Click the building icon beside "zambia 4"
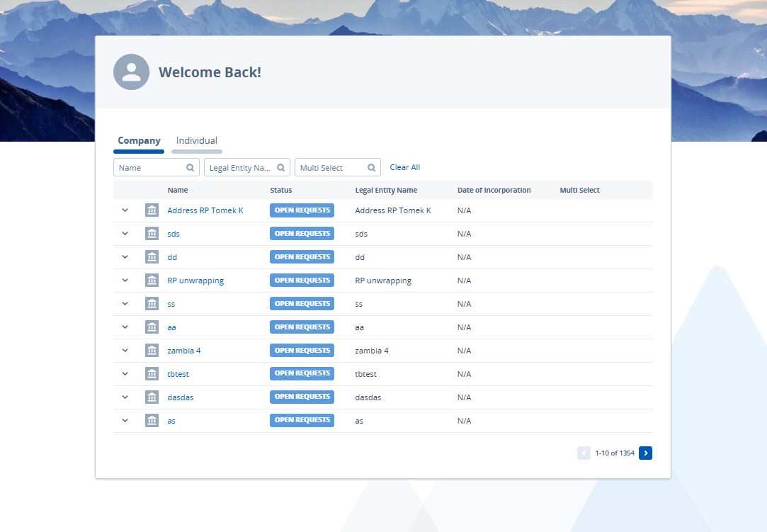Image resolution: width=767 pixels, height=532 pixels. click(152, 350)
